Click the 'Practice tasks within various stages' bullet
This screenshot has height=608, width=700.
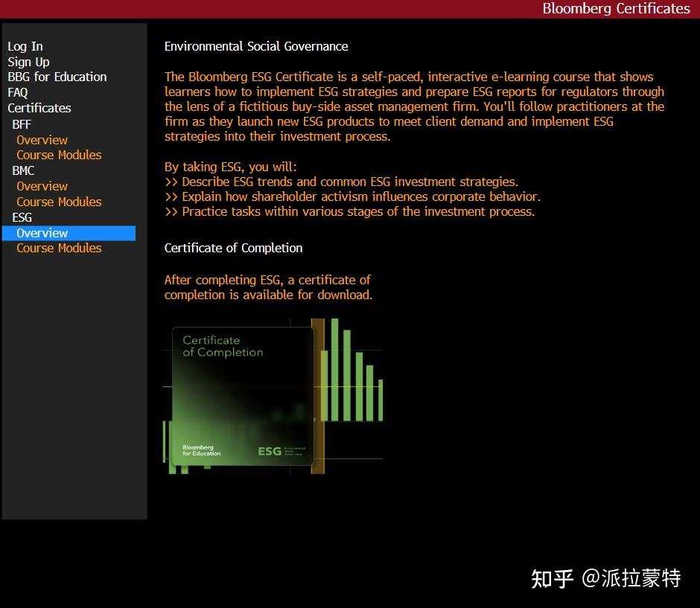(x=349, y=211)
